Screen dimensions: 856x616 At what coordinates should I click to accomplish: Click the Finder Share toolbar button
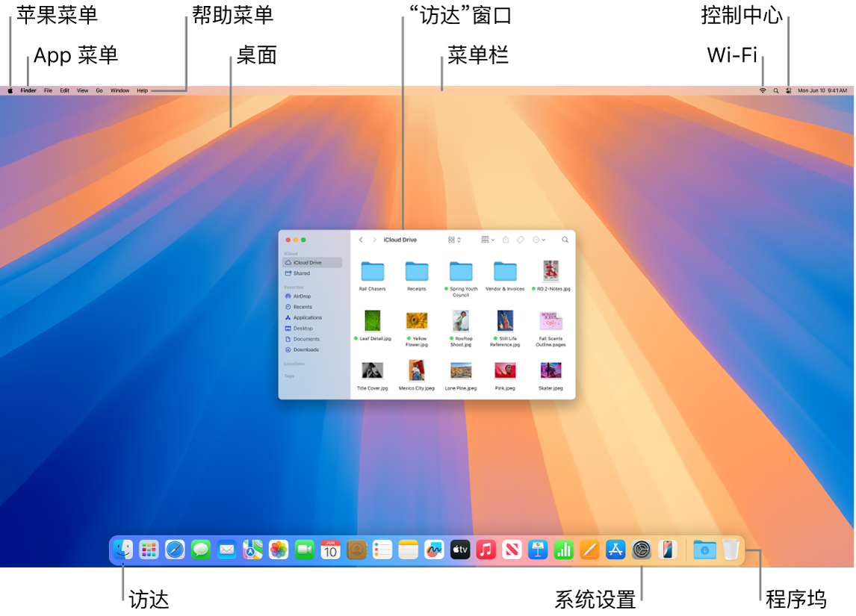pyautogui.click(x=506, y=240)
